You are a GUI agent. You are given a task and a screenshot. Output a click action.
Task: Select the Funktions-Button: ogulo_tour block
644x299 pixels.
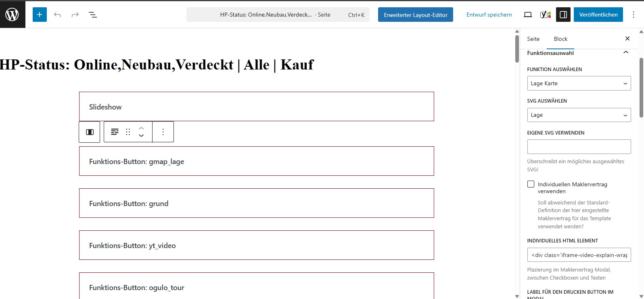257,286
